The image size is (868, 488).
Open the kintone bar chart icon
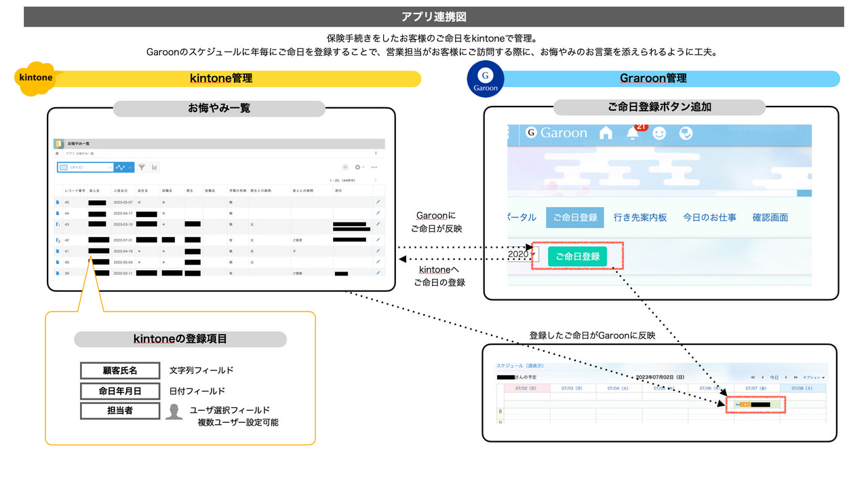[x=155, y=167]
